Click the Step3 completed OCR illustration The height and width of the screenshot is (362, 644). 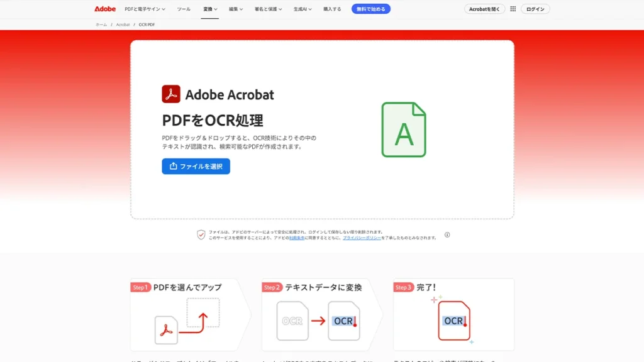[x=453, y=320]
